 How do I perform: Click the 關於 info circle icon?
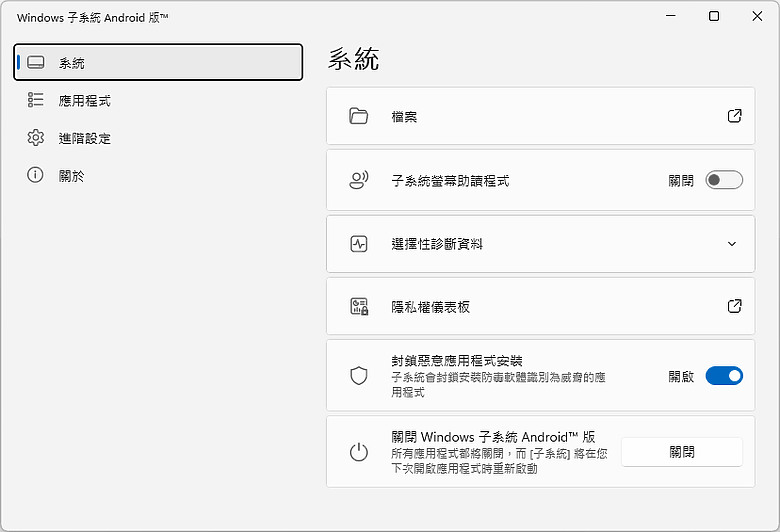35,175
